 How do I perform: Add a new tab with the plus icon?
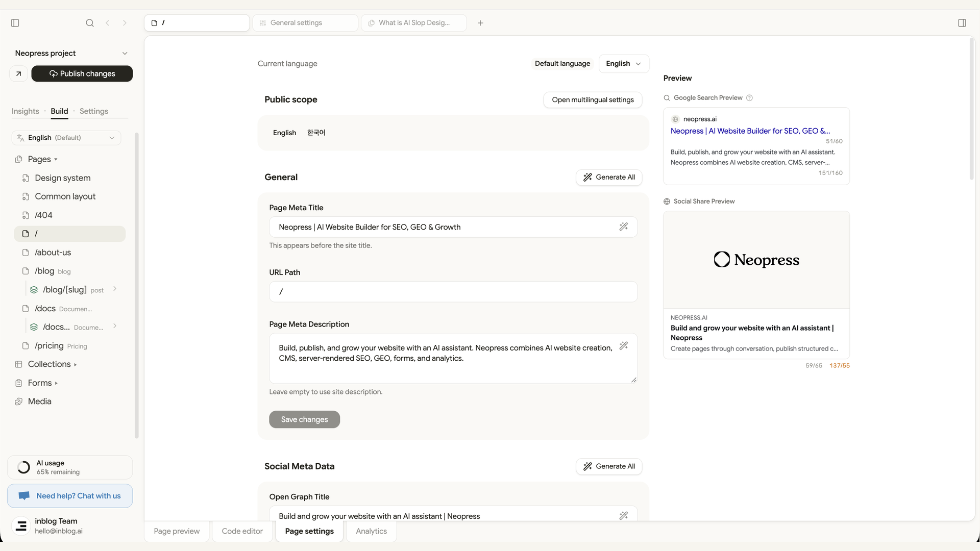click(x=480, y=23)
